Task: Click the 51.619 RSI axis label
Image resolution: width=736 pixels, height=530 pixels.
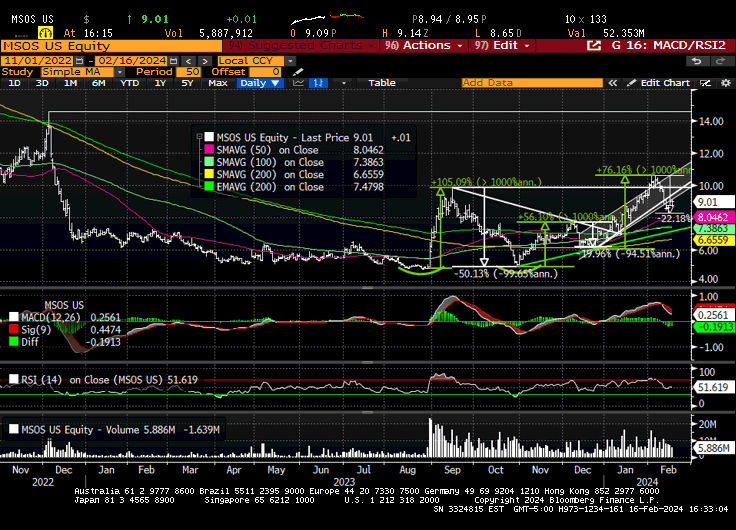Action: [713, 387]
